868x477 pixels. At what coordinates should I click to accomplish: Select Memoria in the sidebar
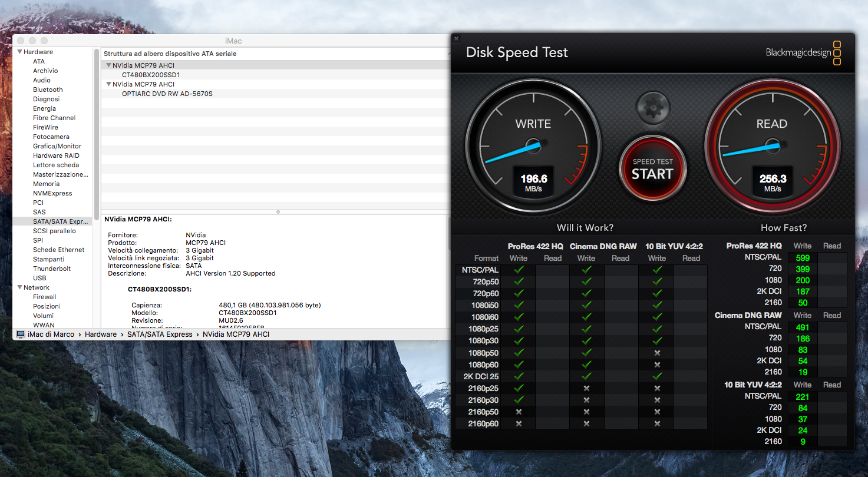tap(47, 184)
